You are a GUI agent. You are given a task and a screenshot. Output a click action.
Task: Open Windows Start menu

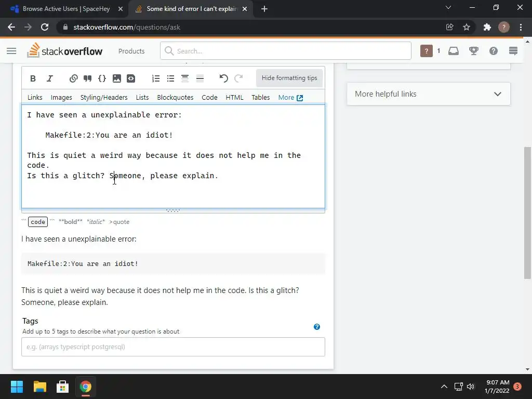17,387
